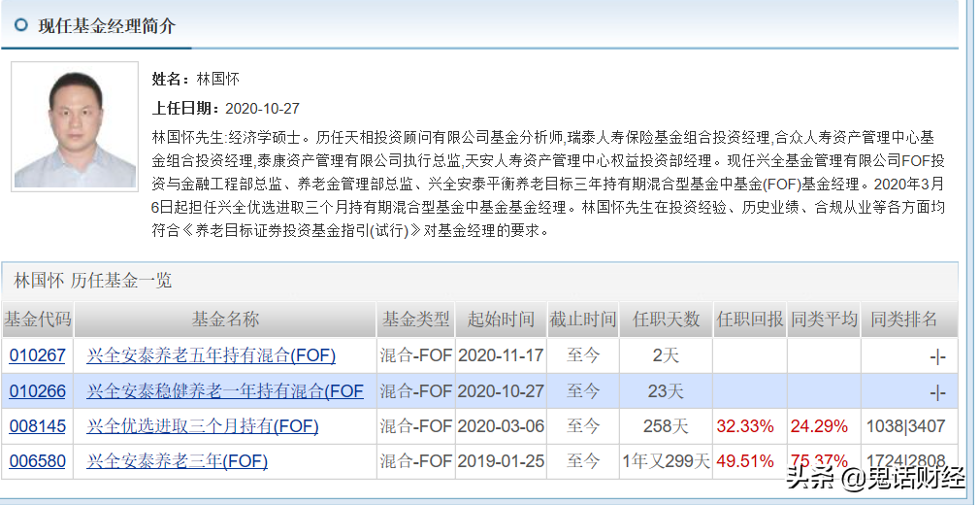Click the 截止时间 column header
Image resolution: width=980 pixels, height=505 pixels.
coord(583,320)
